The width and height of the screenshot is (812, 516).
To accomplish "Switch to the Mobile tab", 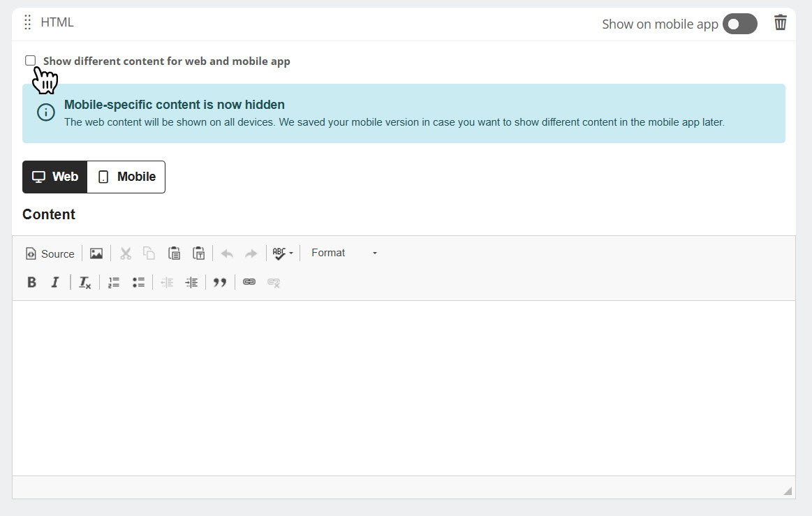I will pyautogui.click(x=126, y=177).
